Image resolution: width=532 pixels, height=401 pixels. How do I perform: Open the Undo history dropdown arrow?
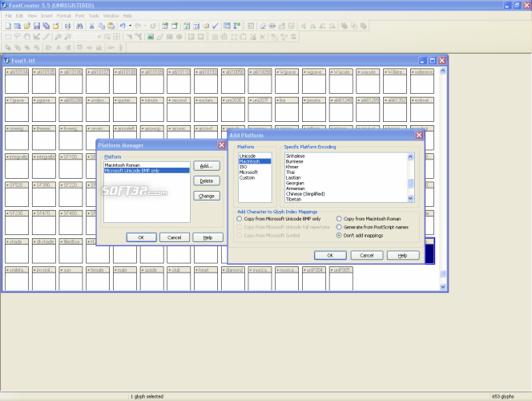click(x=131, y=26)
